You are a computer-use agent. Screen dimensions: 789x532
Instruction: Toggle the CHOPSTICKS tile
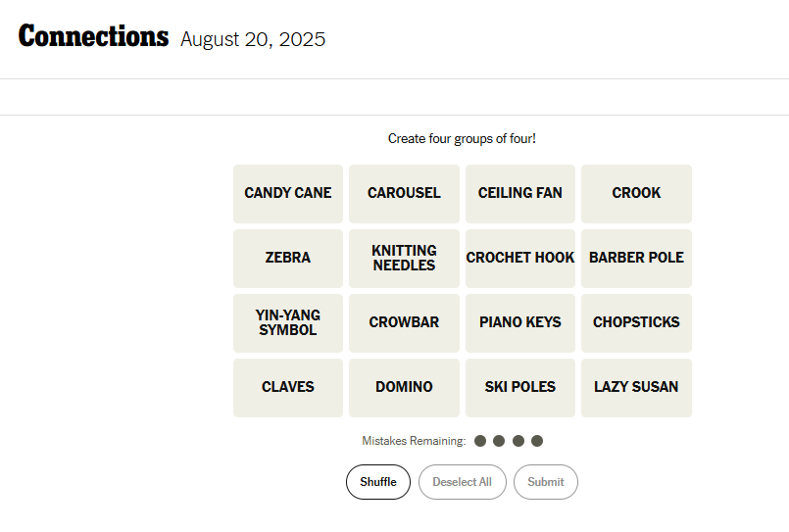coord(636,322)
